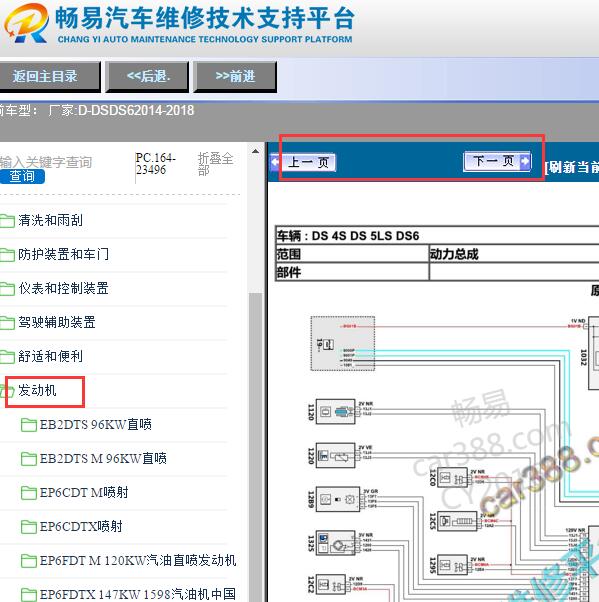Open folder icon for 舒适和便利
Viewport: 599px width, 602px height.
click(x=7, y=357)
